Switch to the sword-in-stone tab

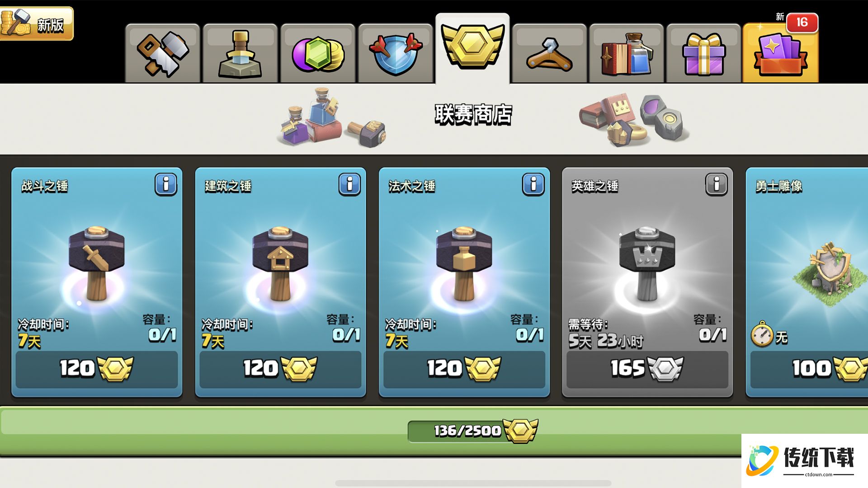[240, 53]
